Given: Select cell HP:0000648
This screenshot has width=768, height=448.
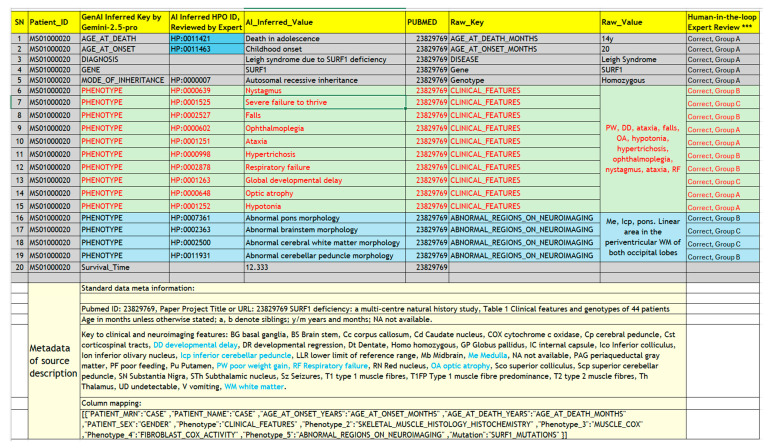Looking at the screenshot, I should [x=206, y=193].
